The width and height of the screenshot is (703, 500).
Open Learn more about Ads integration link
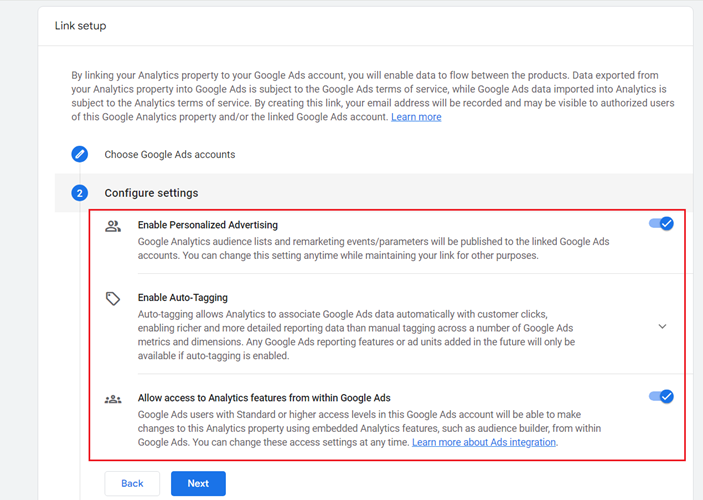click(484, 442)
